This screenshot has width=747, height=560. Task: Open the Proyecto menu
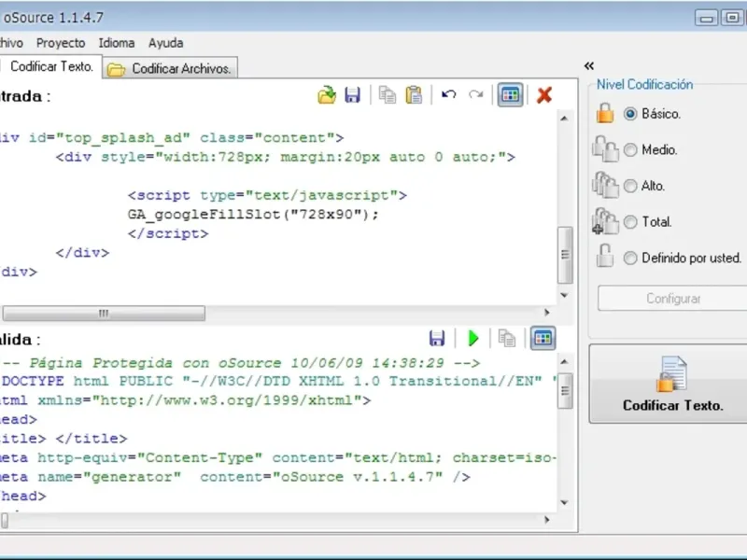coord(61,43)
